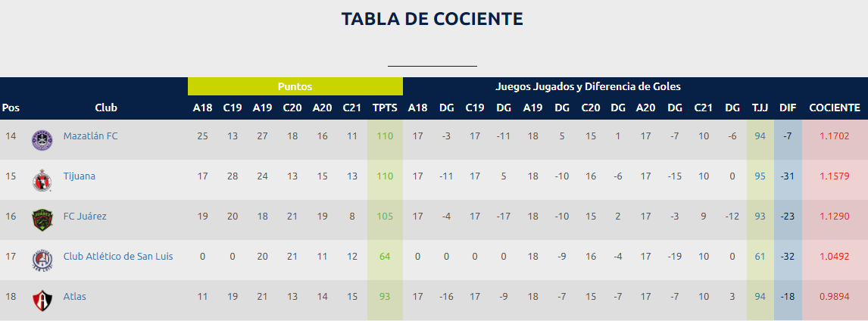Click the Tijuana club crest icon

[41, 179]
